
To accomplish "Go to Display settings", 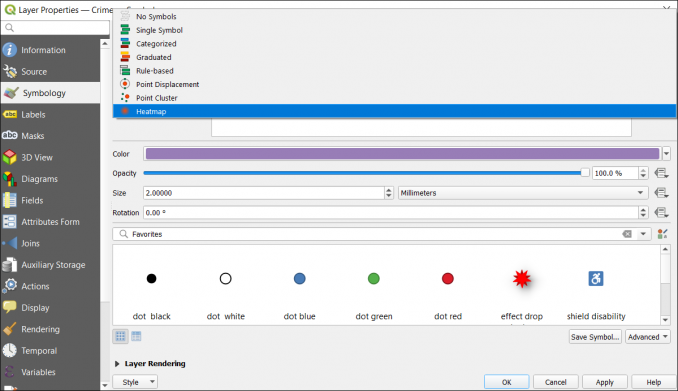I will [x=50, y=308].
